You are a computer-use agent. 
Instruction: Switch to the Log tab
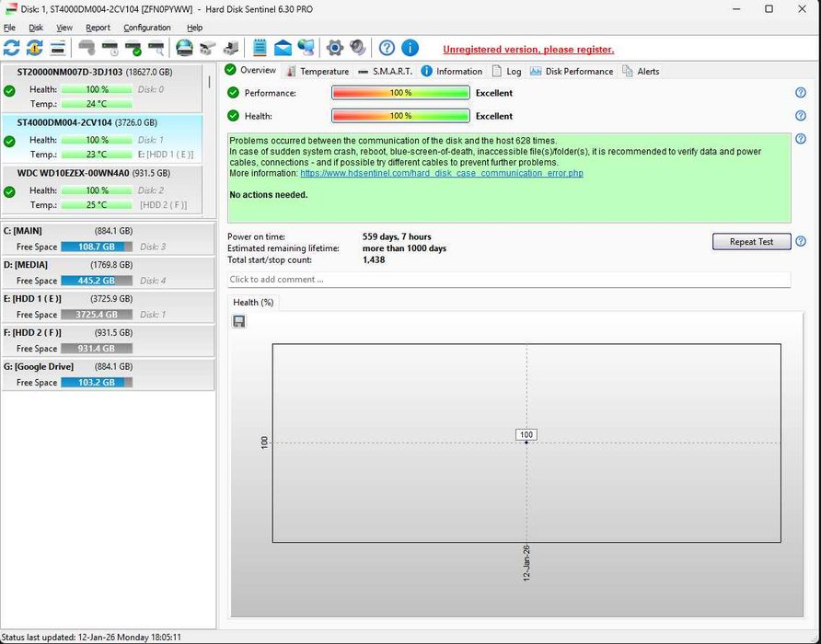tap(506, 71)
